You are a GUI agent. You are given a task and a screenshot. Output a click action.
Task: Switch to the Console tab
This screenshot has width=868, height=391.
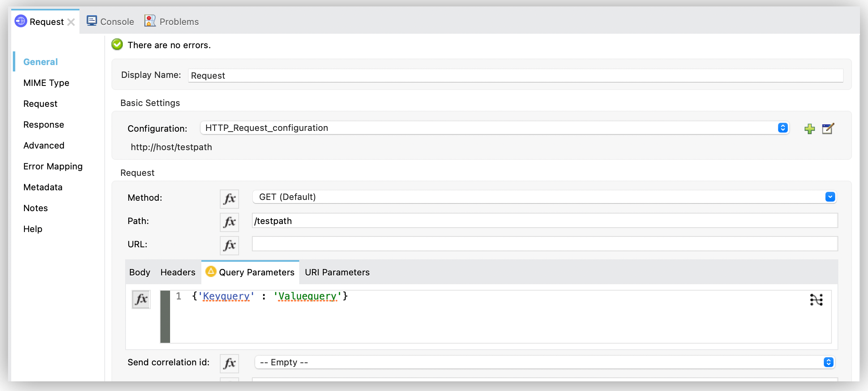point(111,21)
